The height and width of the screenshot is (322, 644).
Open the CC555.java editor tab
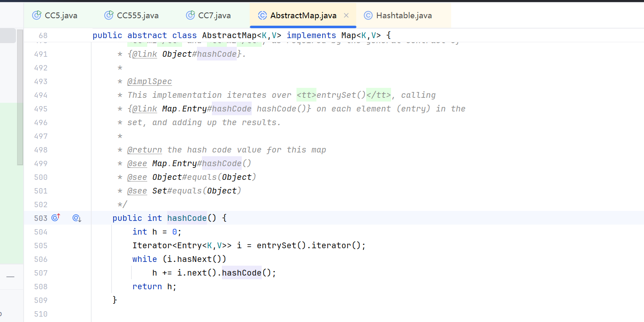[138, 16]
